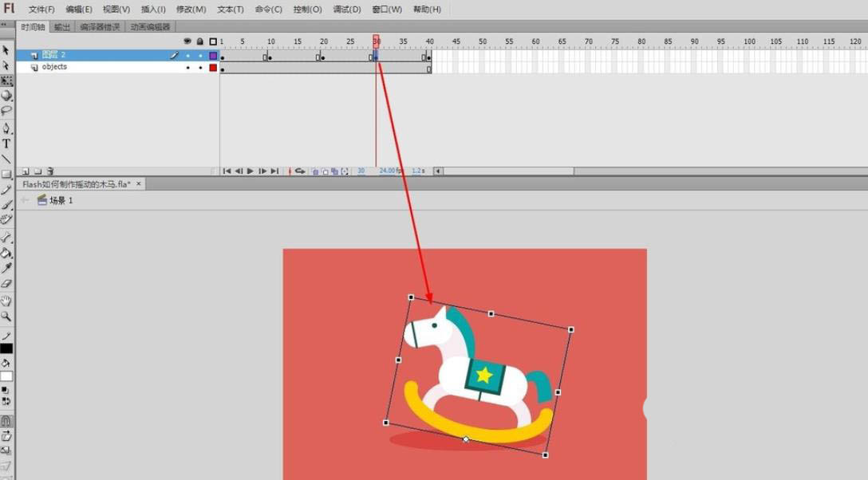Open the 窗口(W) menu
Image resolution: width=868 pixels, height=480 pixels.
[x=387, y=10]
